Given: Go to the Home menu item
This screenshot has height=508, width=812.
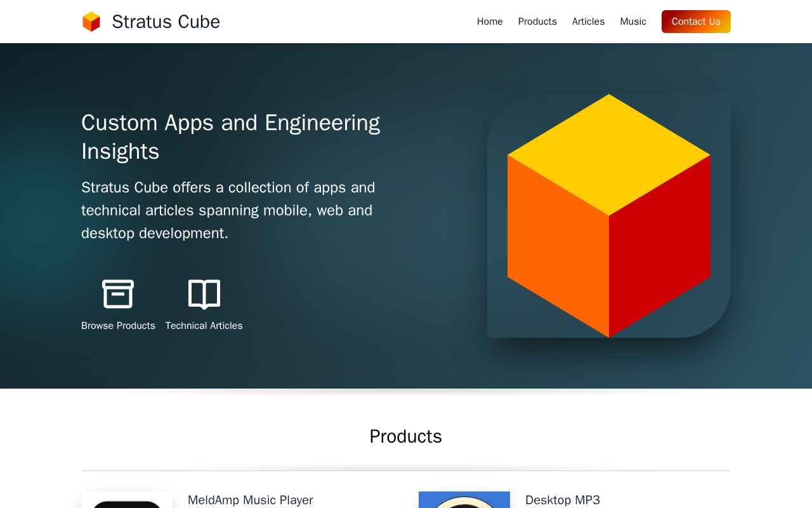Looking at the screenshot, I should 490,22.
